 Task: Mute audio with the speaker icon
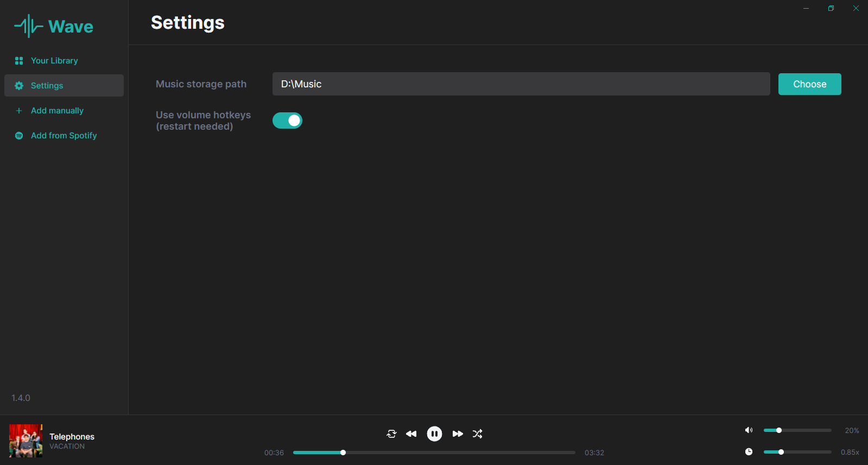tap(749, 430)
